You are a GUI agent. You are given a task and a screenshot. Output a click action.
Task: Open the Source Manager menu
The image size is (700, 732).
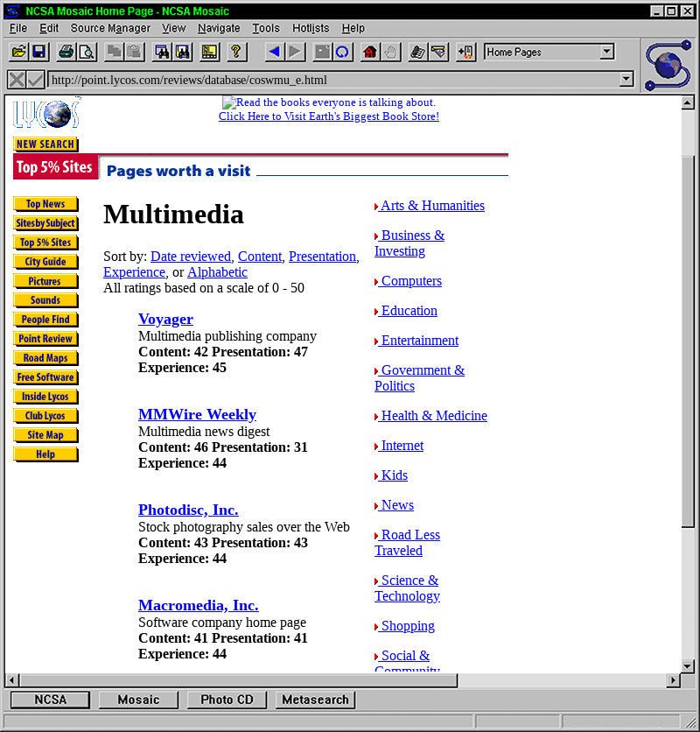tap(110, 28)
